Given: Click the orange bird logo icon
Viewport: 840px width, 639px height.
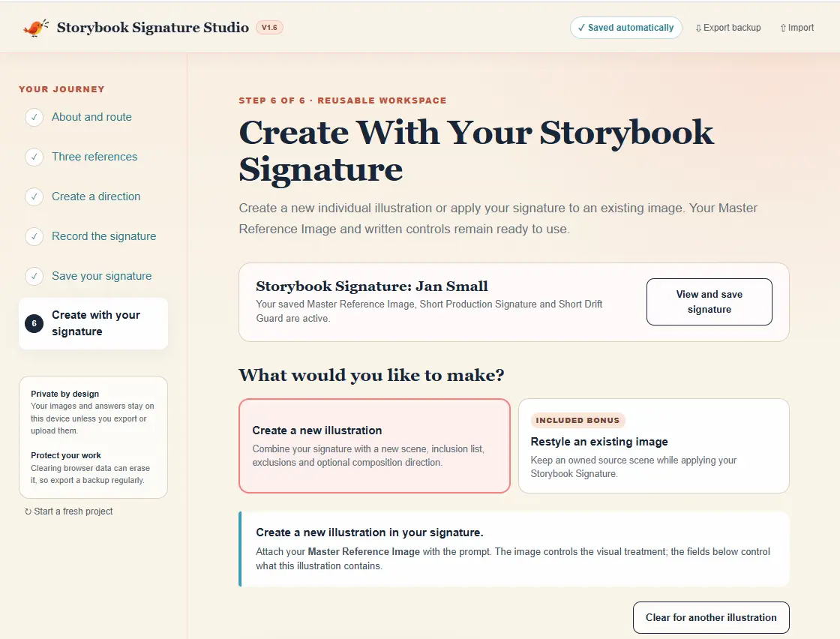Looking at the screenshot, I should click(x=36, y=27).
